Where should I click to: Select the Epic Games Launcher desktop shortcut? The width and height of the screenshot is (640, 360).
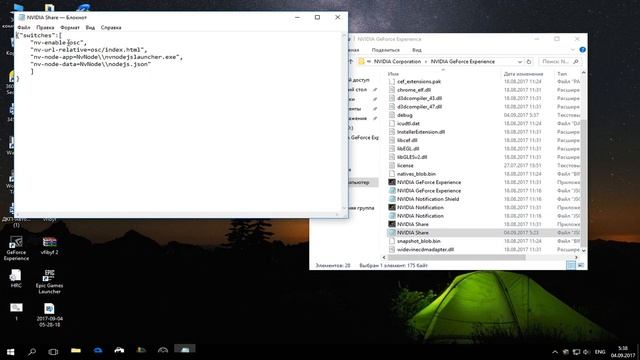click(x=49, y=282)
